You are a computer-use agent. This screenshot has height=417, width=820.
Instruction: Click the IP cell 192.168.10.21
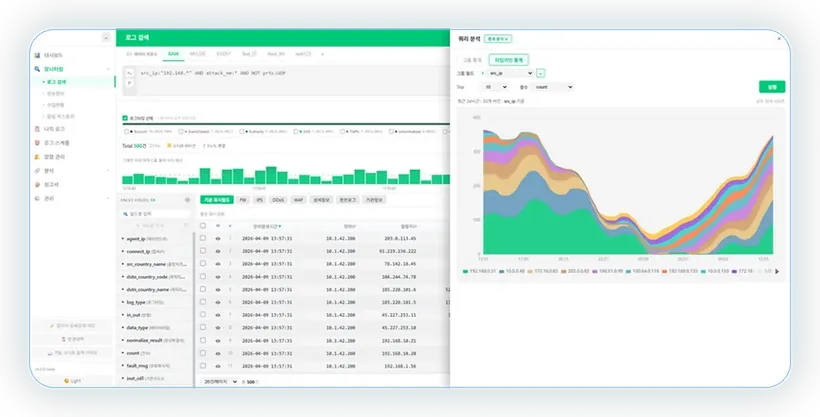coord(401,341)
